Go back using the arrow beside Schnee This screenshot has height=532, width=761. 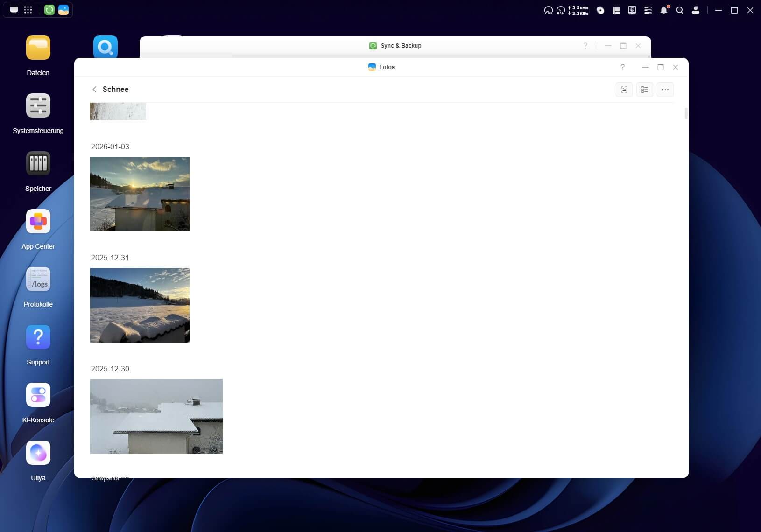pyautogui.click(x=94, y=89)
